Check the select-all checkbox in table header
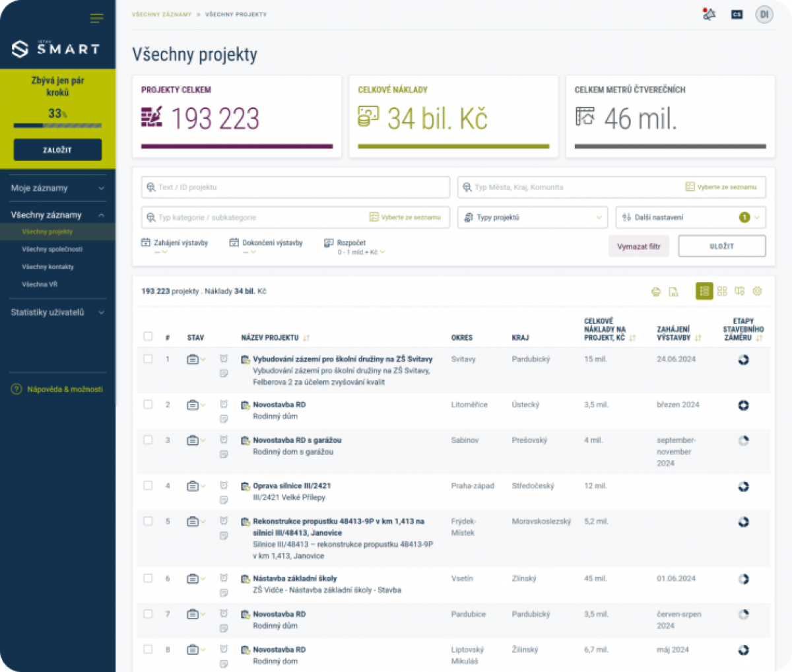Image resolution: width=792 pixels, height=672 pixels. (x=148, y=337)
